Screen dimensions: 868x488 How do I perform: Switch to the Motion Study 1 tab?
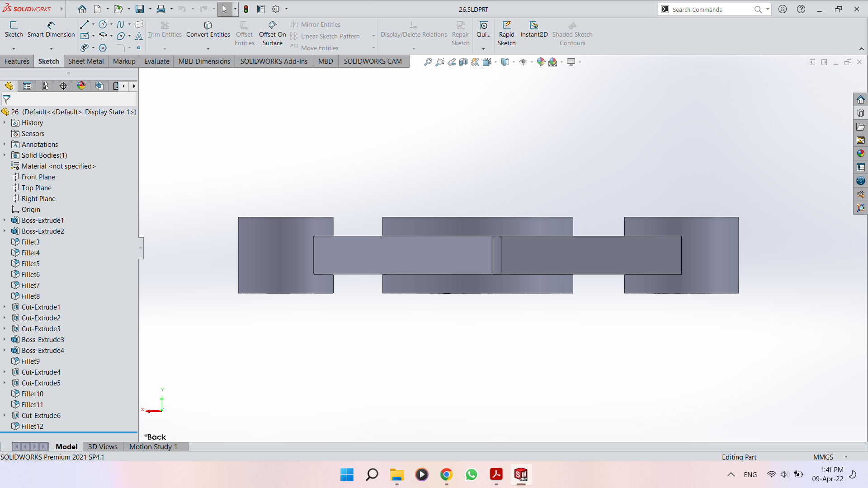tap(153, 446)
